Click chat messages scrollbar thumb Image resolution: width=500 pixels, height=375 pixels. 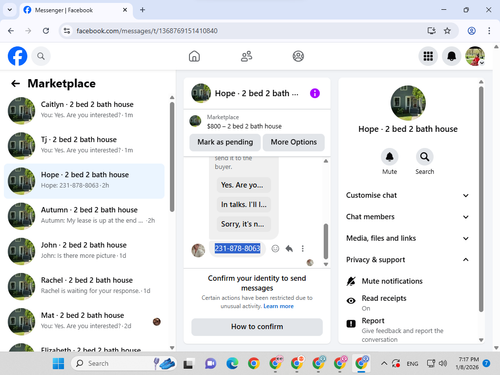326,241
